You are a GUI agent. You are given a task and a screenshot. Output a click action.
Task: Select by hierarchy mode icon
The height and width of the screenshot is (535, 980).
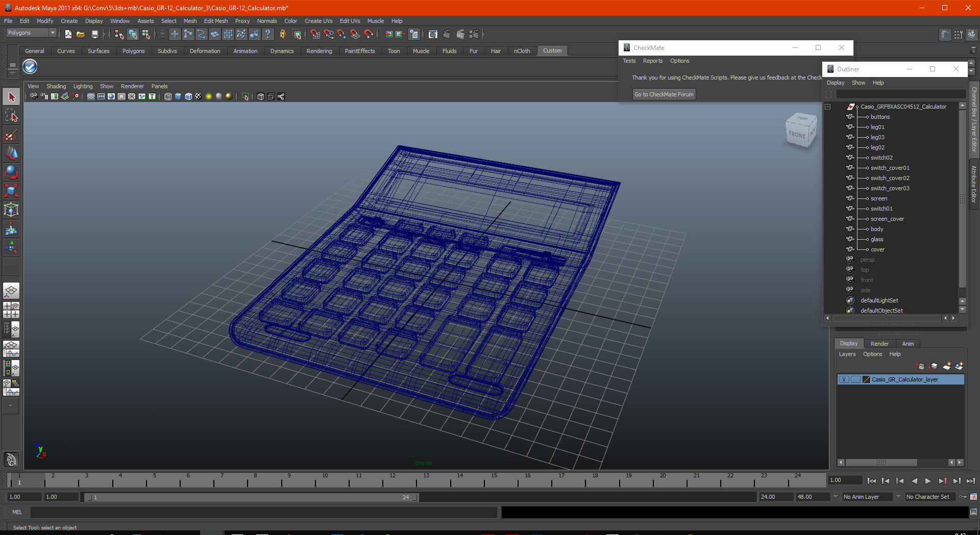tap(119, 34)
